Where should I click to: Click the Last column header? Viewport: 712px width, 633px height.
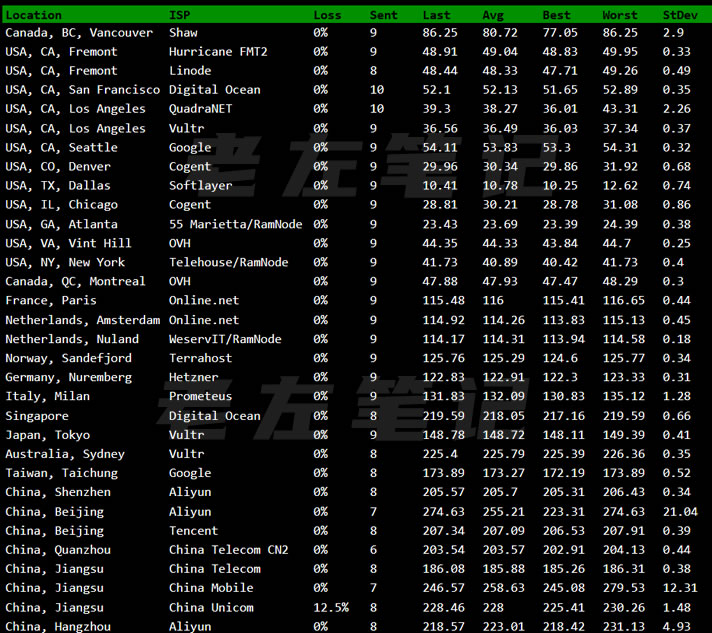[x=436, y=15]
